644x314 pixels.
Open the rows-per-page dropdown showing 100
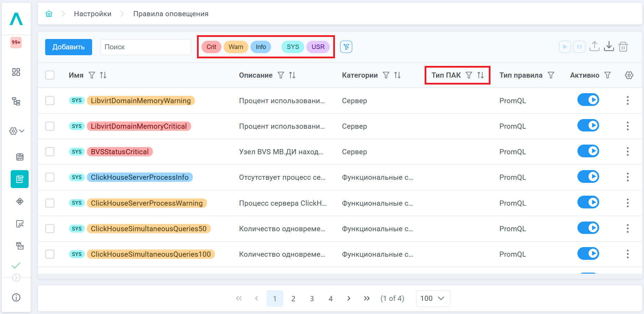[x=433, y=298]
